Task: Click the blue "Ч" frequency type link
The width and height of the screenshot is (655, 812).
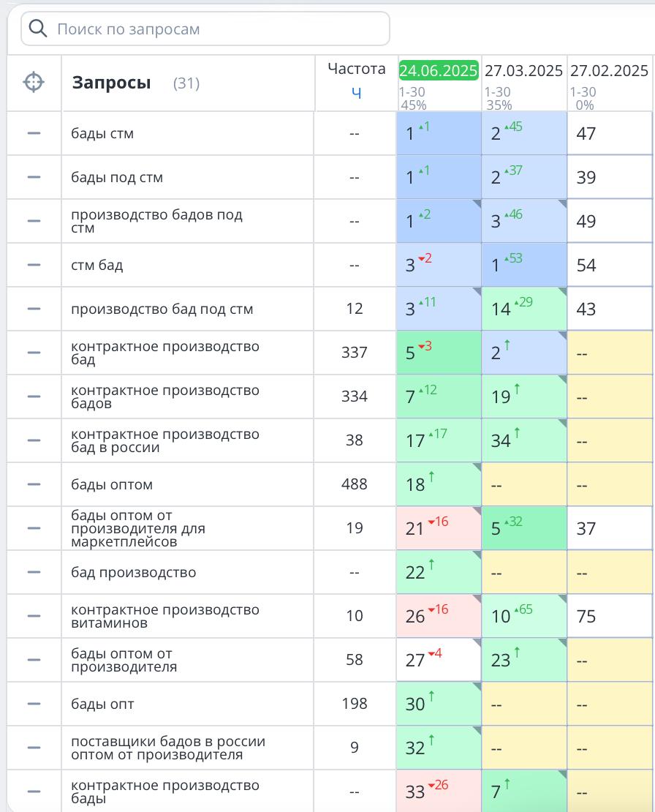Action: tap(356, 93)
